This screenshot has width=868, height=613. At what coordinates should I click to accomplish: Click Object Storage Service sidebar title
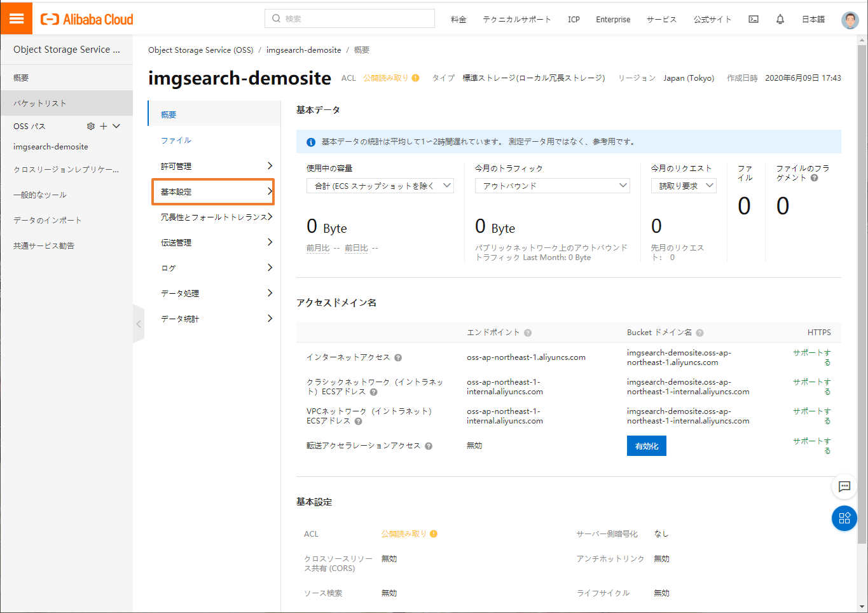click(67, 50)
